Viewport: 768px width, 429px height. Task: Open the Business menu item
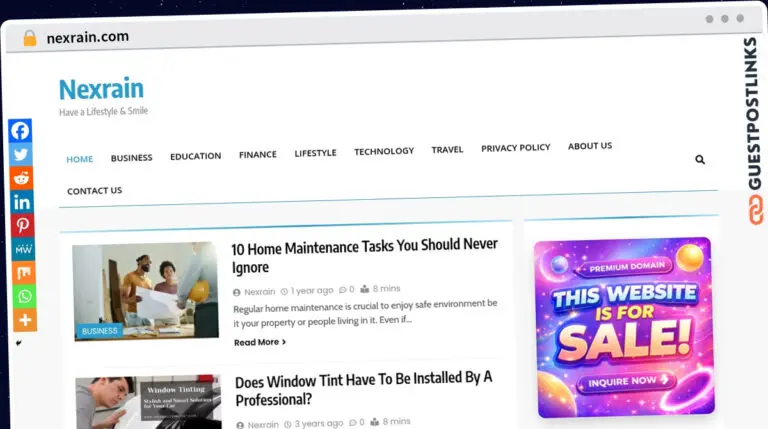(131, 158)
